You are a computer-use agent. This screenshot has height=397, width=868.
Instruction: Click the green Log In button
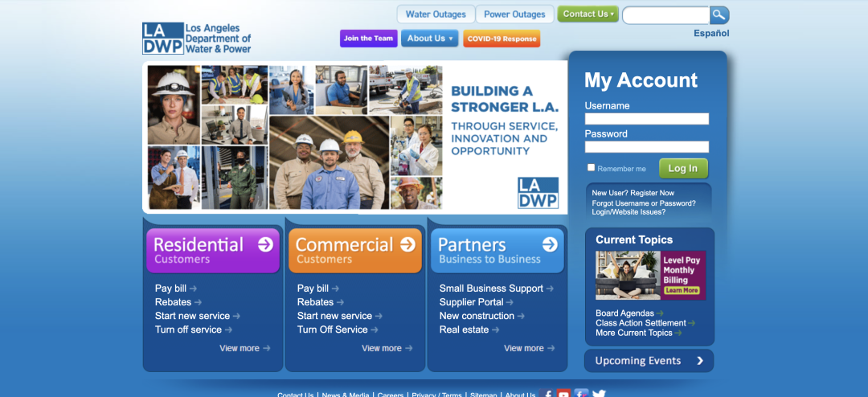point(683,168)
